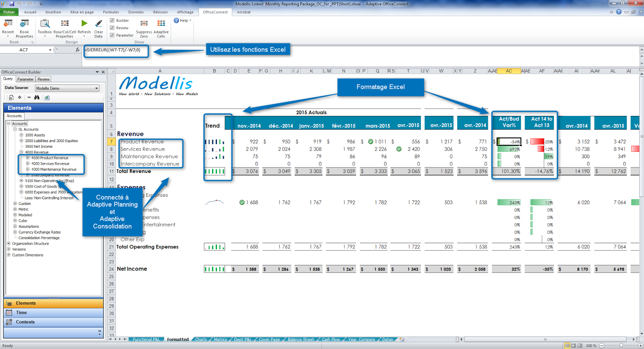Open the Fichier menu

tap(9, 12)
